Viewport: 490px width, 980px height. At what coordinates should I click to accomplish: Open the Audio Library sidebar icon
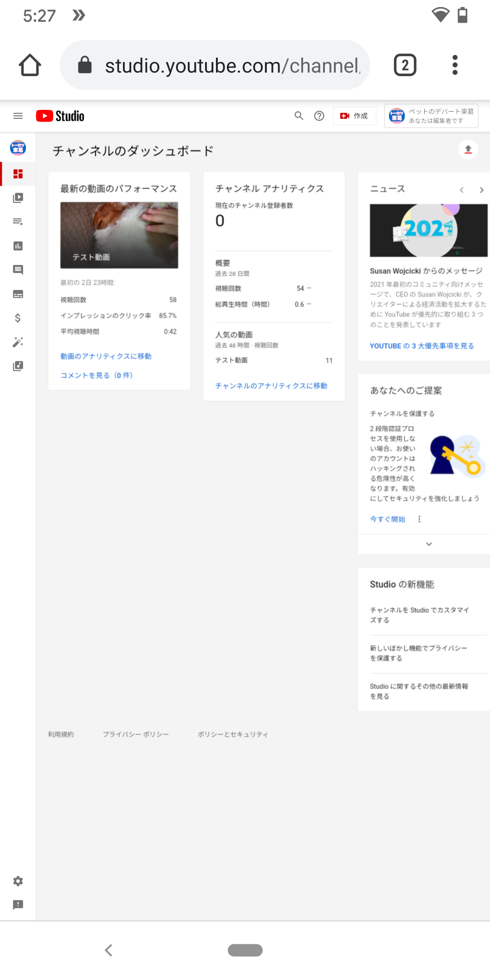click(18, 366)
